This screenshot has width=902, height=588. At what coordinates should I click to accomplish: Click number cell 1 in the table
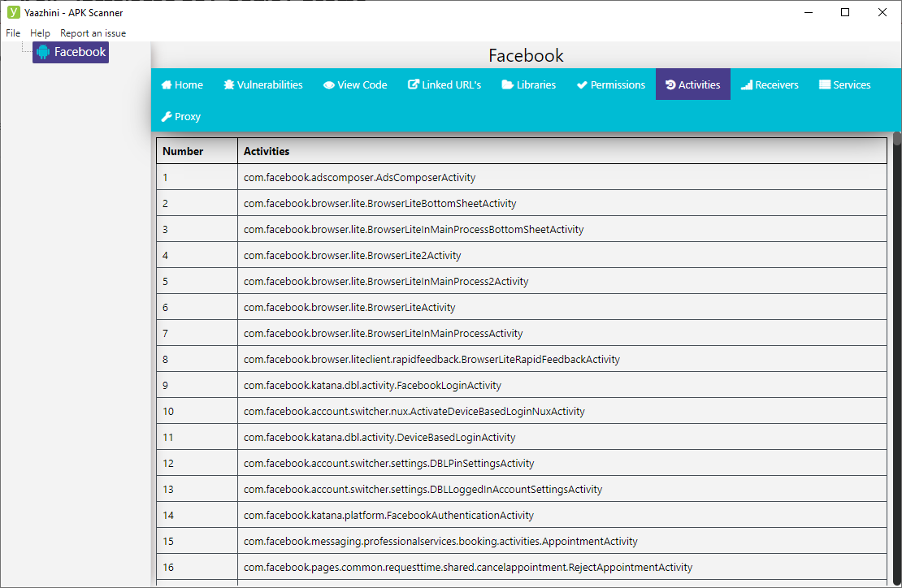[197, 177]
